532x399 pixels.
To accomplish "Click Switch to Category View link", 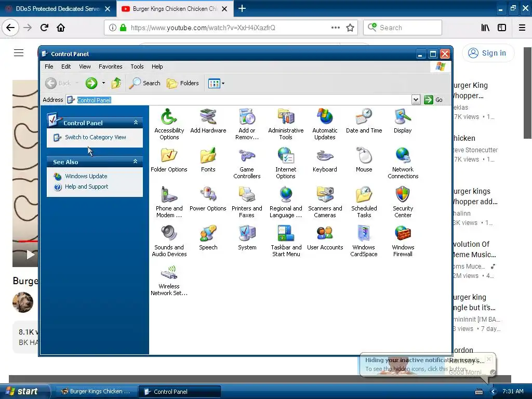I will click(96, 137).
